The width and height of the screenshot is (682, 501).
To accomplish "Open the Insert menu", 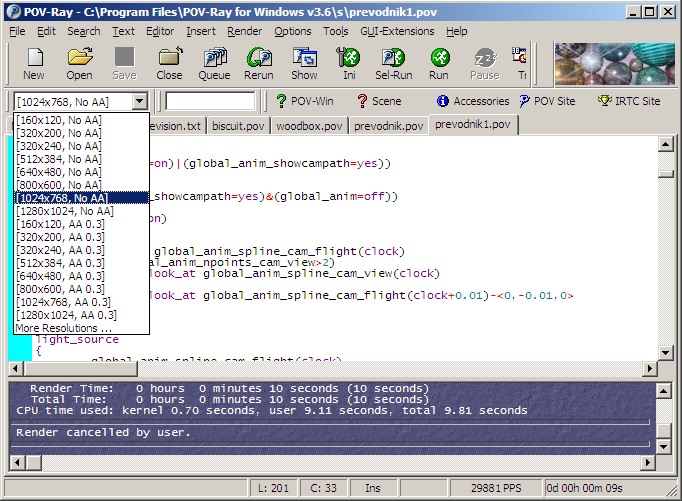I will pos(201,31).
